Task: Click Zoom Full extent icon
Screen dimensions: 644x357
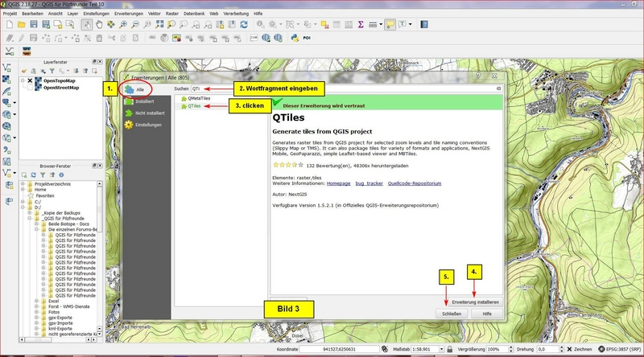Action: tap(159, 25)
